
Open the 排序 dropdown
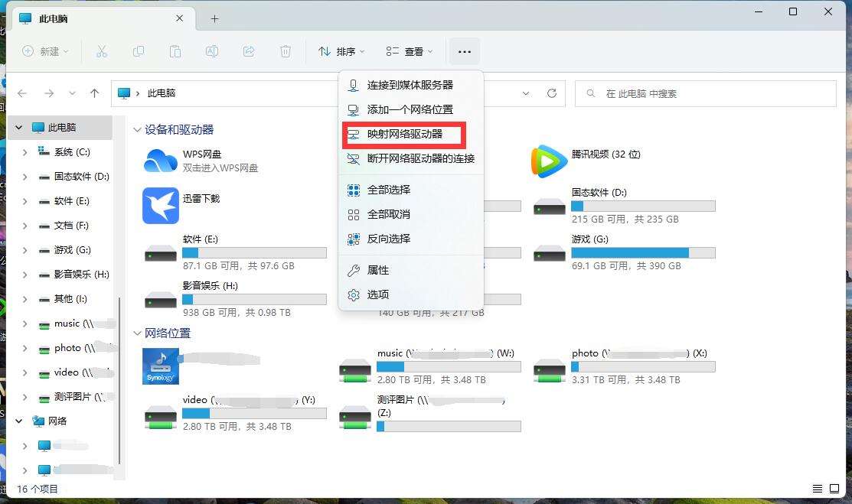341,51
